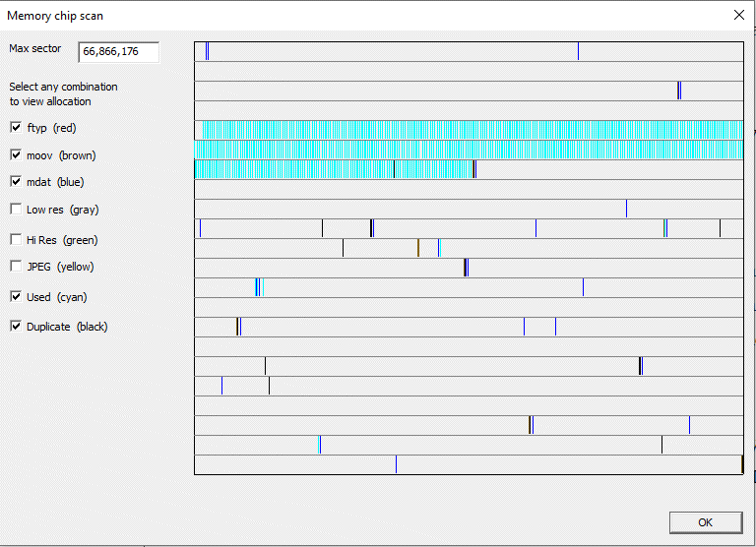Click the Max sector value field
The image size is (756, 547).
(x=118, y=51)
